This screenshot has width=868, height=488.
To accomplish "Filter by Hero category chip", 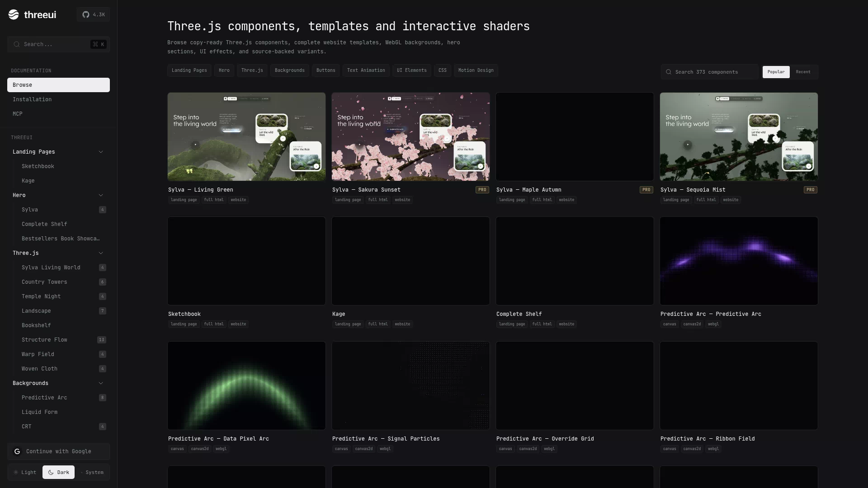I will [224, 70].
